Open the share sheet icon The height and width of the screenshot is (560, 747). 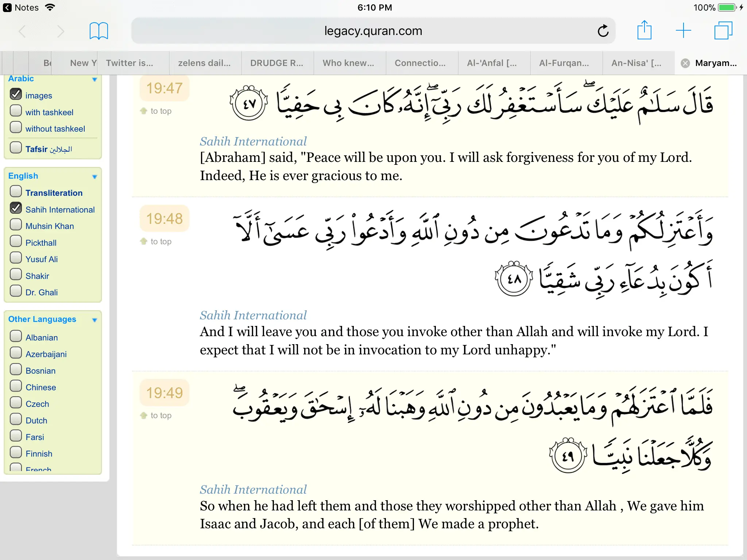(x=644, y=30)
